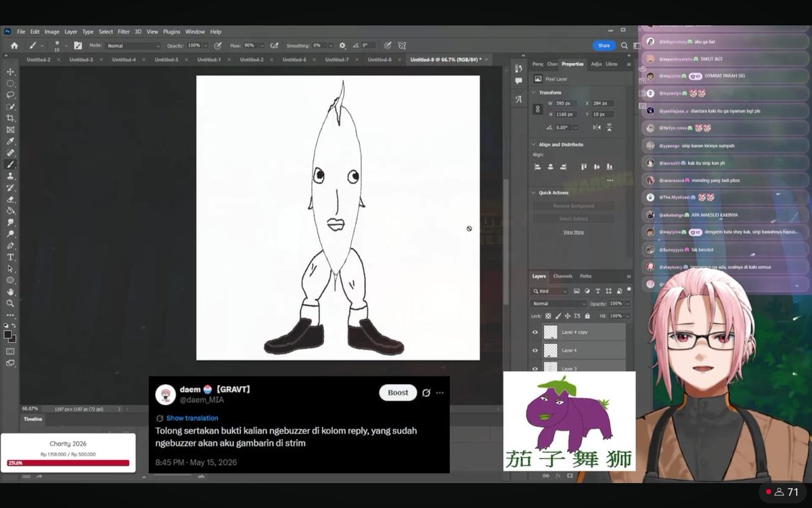Open the Flow percentage dropdown
Viewport: 812px width, 508px height.
(261, 45)
